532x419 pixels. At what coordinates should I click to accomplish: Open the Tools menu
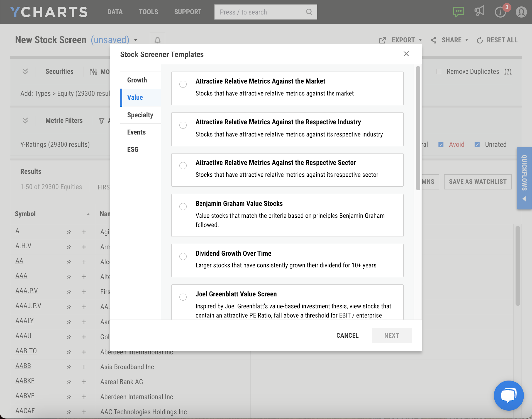pyautogui.click(x=148, y=12)
